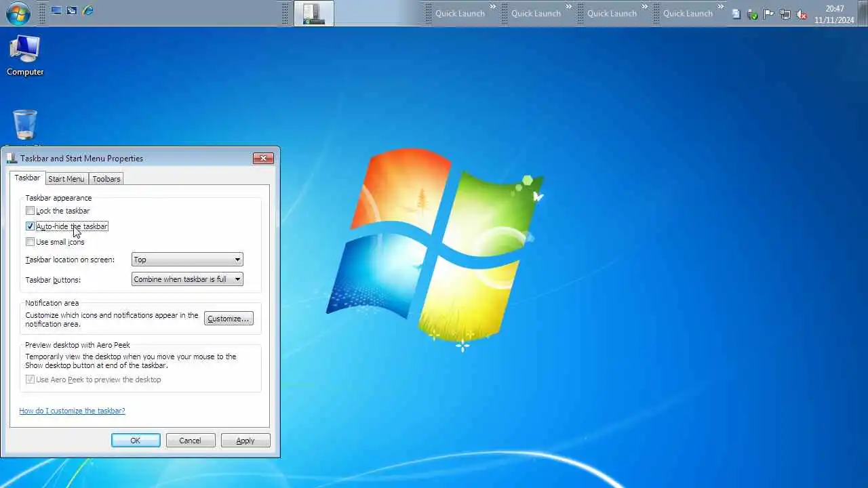
Task: Close the Taskbar and Start Menu Properties dialog
Action: pyautogui.click(x=263, y=159)
